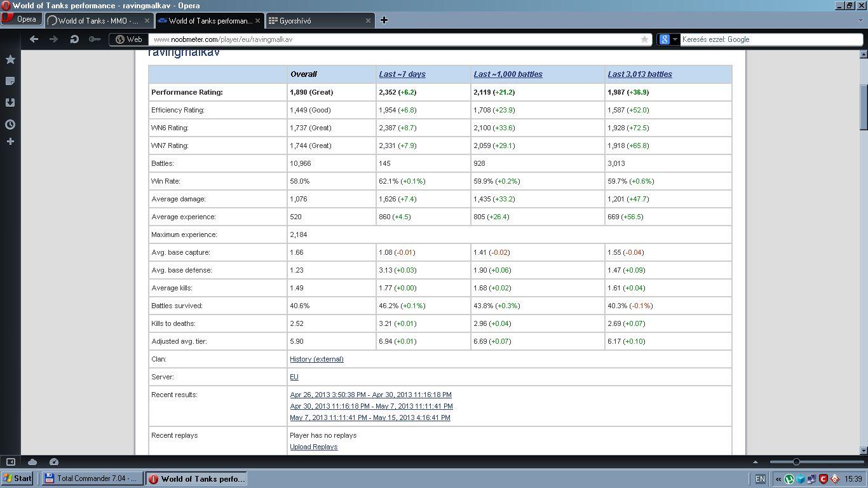Open May 7 - May 15, 2013 results
Viewport: 868px width, 488px height.
[370, 417]
